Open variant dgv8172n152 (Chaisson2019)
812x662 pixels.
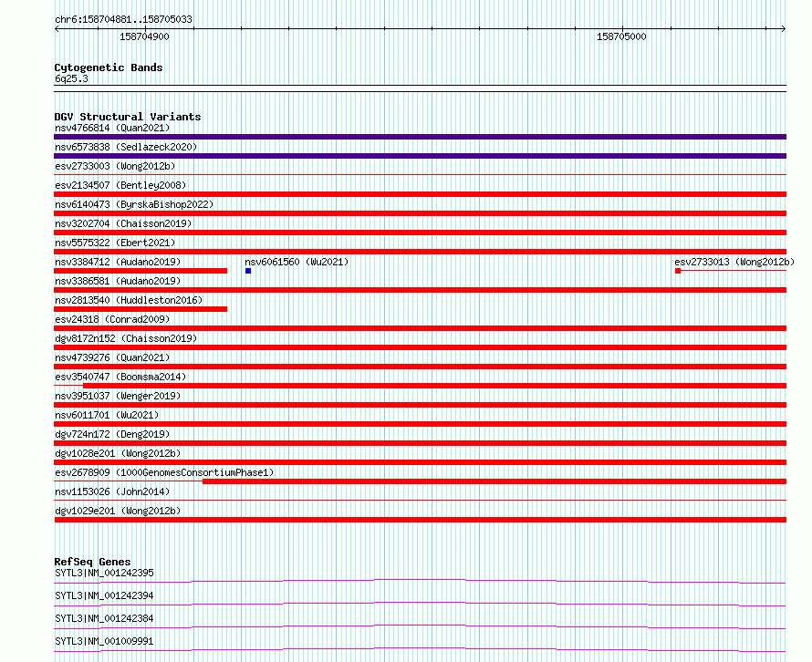[x=126, y=338]
